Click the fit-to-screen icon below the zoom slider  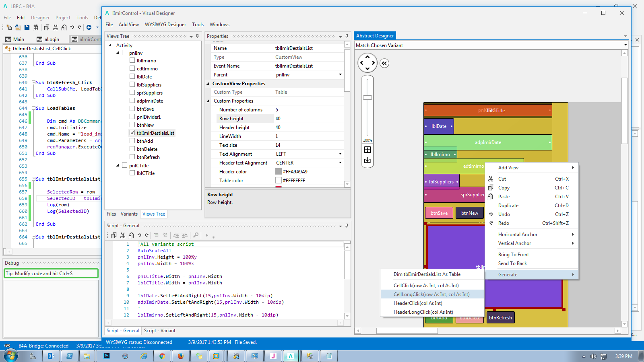pos(367,150)
